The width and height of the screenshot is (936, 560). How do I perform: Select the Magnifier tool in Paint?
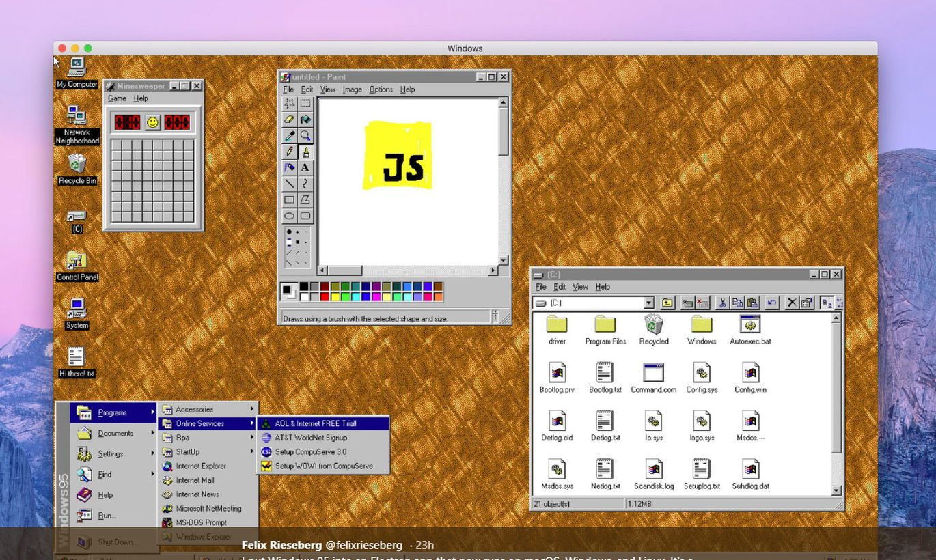(x=305, y=135)
